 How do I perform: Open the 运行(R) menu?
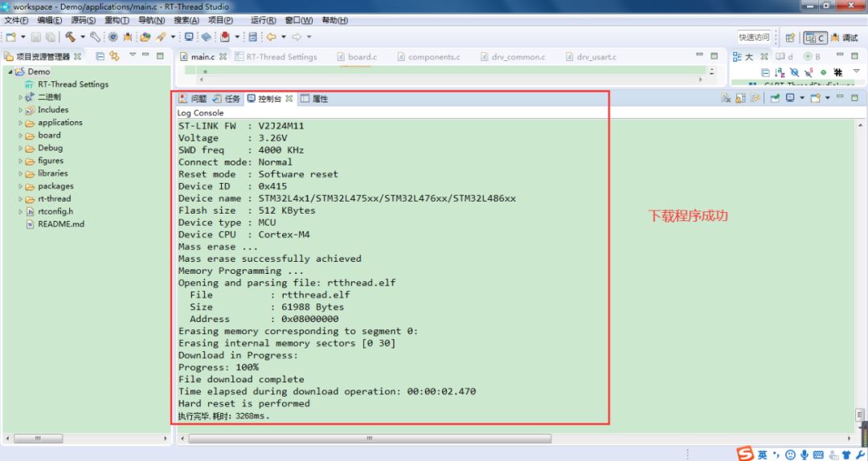264,20
